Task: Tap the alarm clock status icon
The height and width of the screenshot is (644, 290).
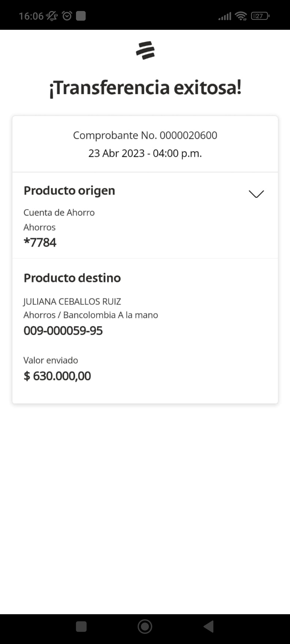Action: tap(67, 16)
